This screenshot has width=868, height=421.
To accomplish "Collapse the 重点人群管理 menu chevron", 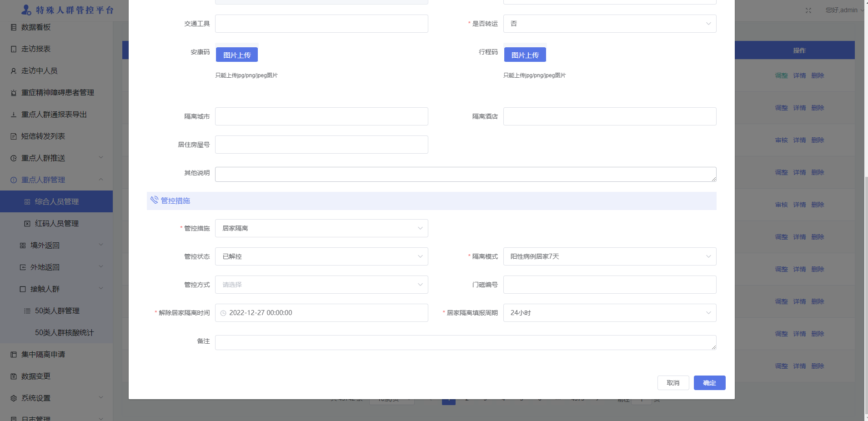I will (x=101, y=179).
